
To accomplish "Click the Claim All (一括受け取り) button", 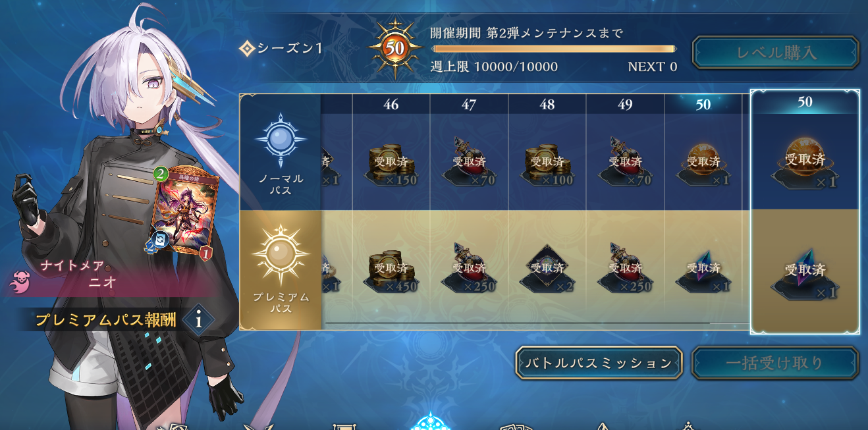I will click(775, 363).
